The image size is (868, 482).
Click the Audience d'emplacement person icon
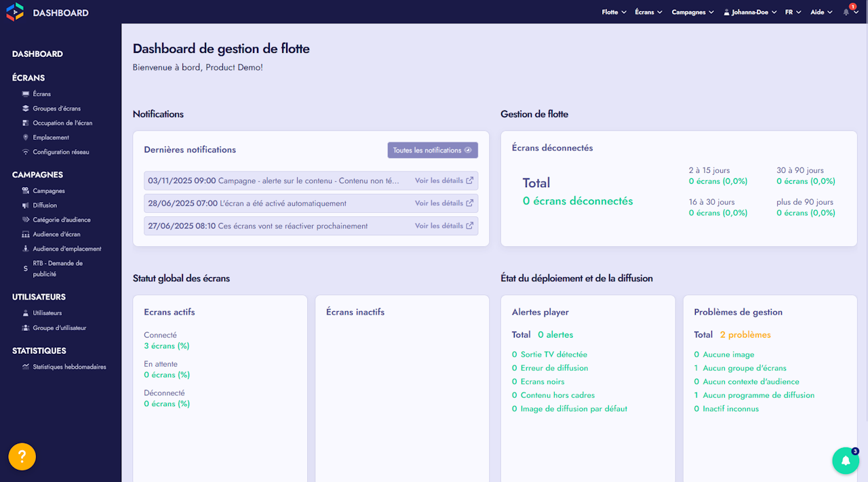pyautogui.click(x=26, y=249)
